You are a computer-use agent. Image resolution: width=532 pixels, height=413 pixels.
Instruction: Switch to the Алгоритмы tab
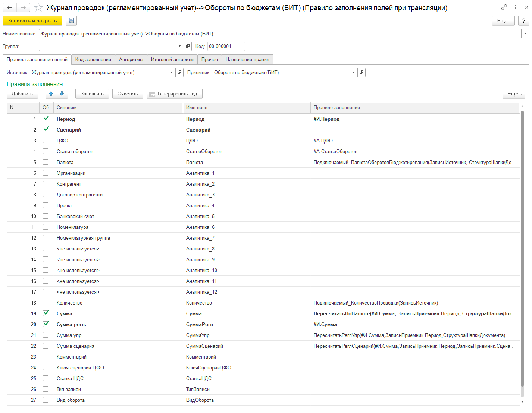131,60
